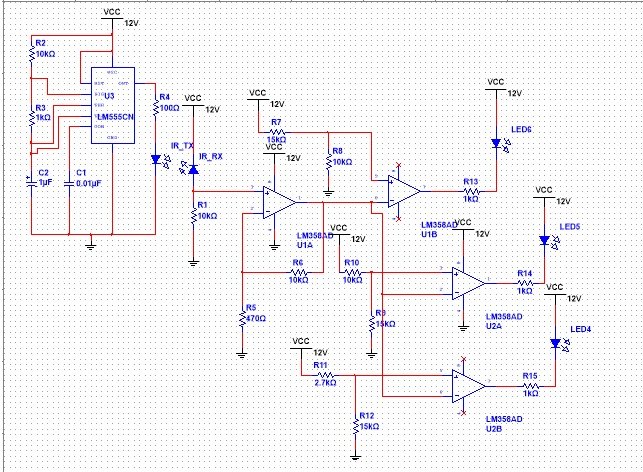643x472 pixels.
Task: Select resistor R4 symbol
Action: click(x=155, y=108)
